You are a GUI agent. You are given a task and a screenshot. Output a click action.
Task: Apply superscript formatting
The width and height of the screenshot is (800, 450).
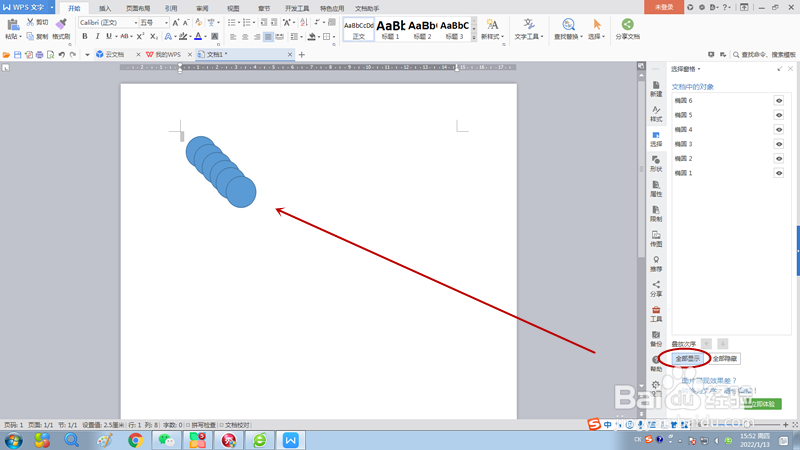(x=140, y=36)
